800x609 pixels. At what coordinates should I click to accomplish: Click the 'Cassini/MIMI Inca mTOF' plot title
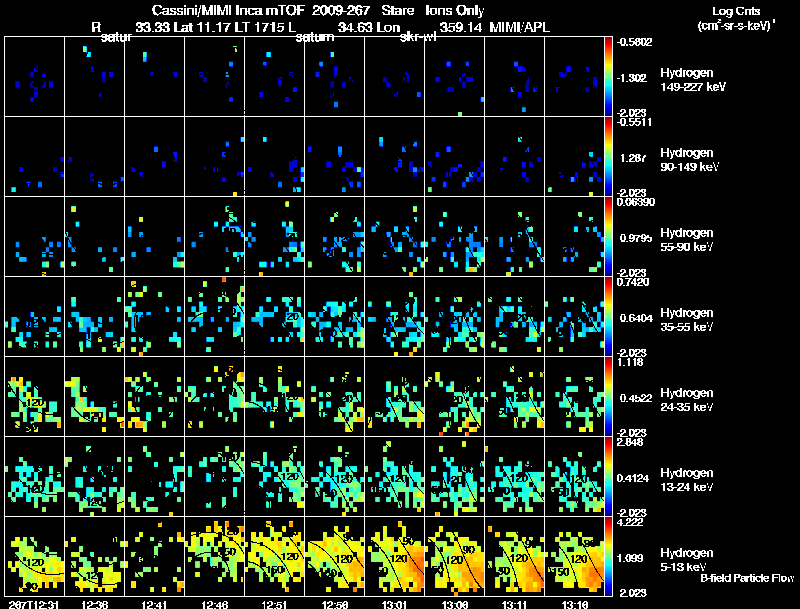point(228,10)
